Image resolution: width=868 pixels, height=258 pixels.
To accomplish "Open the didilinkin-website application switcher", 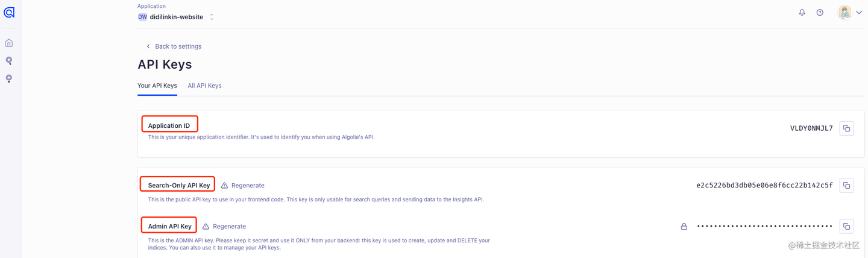I will (x=176, y=17).
